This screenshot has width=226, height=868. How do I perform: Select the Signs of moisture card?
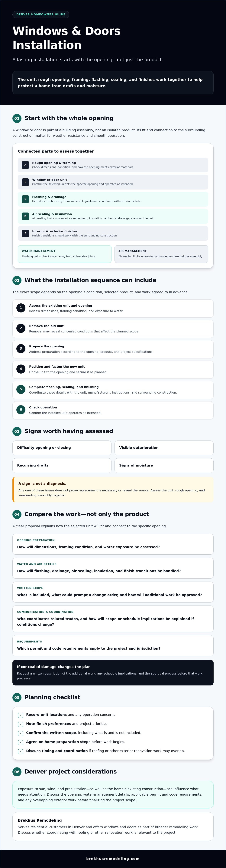tap(164, 466)
